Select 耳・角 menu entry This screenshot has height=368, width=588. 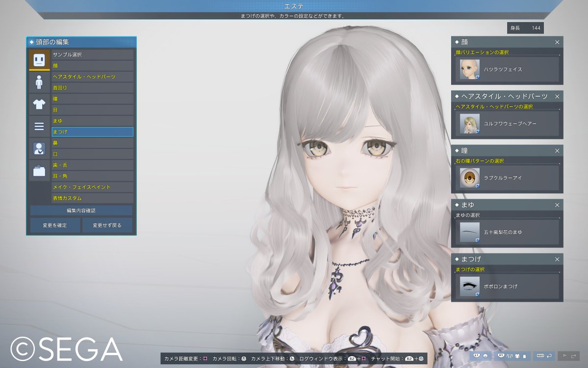click(93, 176)
